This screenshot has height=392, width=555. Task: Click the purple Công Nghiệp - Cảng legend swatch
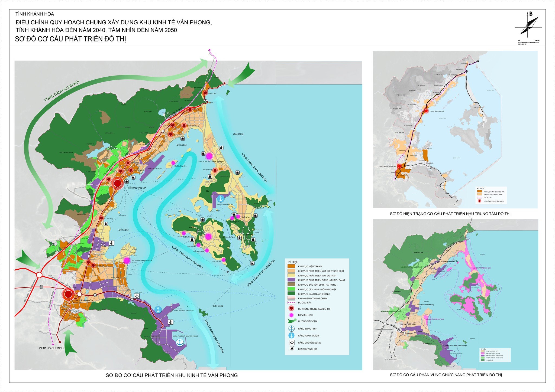point(291,280)
